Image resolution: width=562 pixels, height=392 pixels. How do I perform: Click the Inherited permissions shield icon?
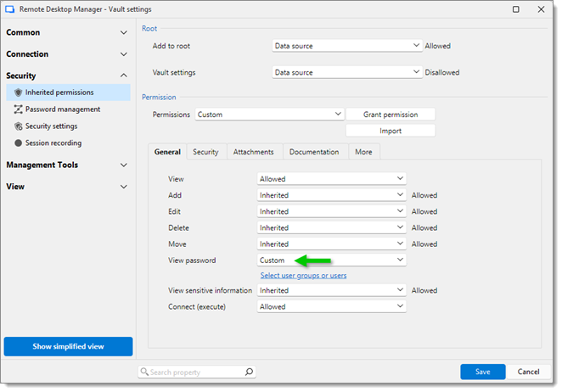click(19, 92)
